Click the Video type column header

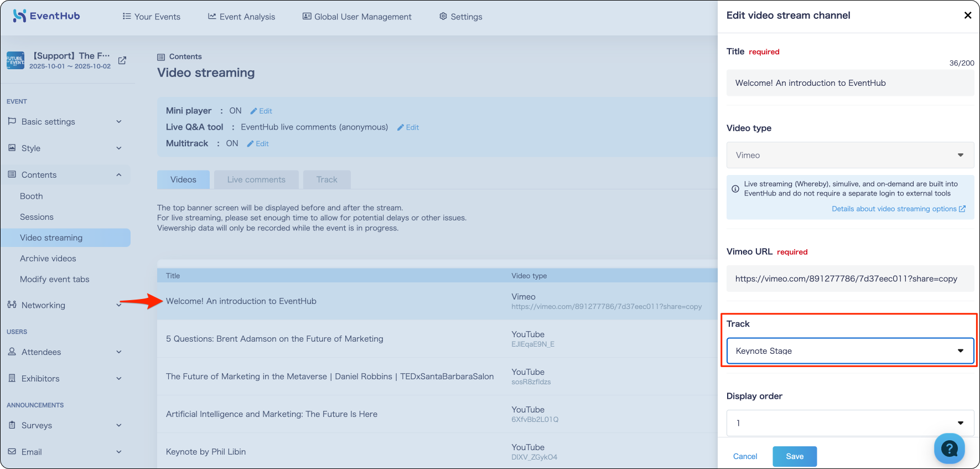[529, 276]
